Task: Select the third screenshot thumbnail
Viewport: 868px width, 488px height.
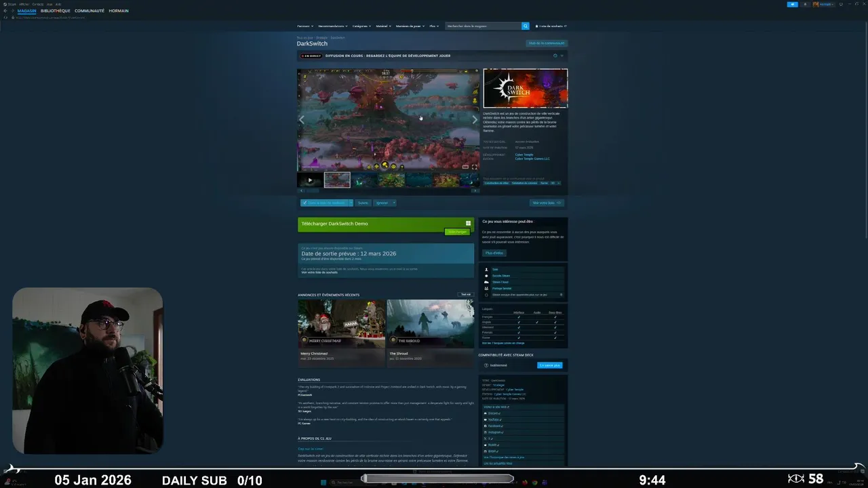Action: coord(364,180)
